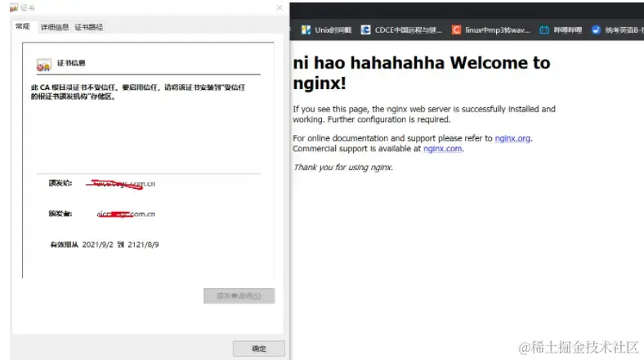Open the nginx.org link
The image size is (644, 360).
pyautogui.click(x=512, y=138)
